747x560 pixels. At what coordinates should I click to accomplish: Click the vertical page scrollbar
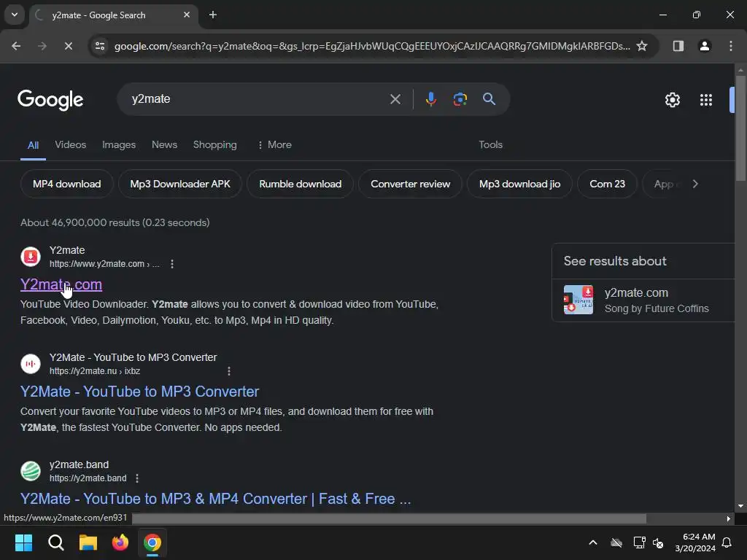(x=740, y=128)
